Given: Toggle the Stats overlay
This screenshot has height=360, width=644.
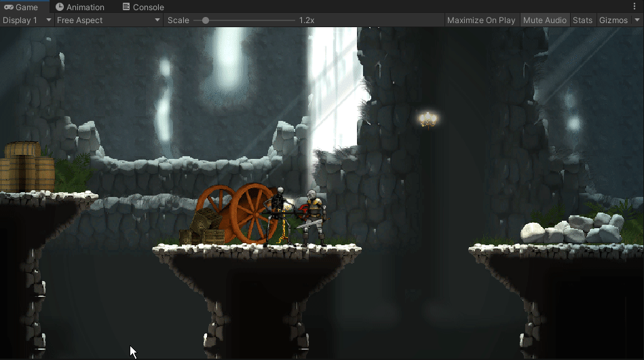Looking at the screenshot, I should coord(582,20).
